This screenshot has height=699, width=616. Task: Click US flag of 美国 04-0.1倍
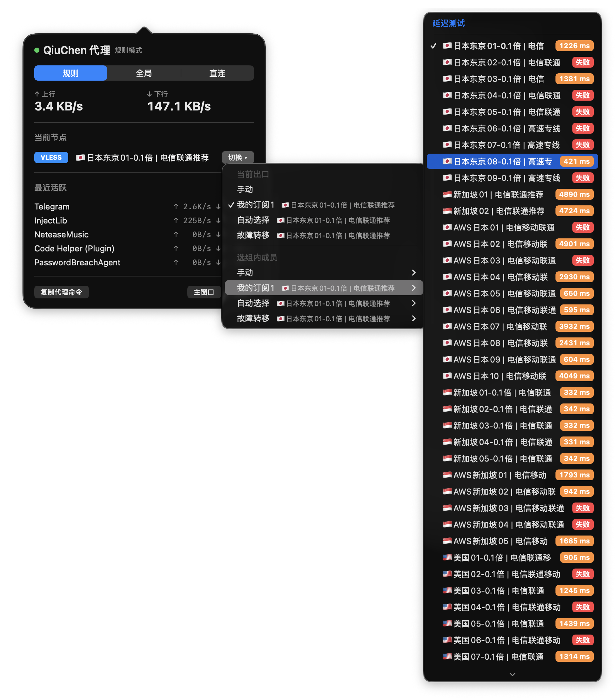click(x=447, y=607)
